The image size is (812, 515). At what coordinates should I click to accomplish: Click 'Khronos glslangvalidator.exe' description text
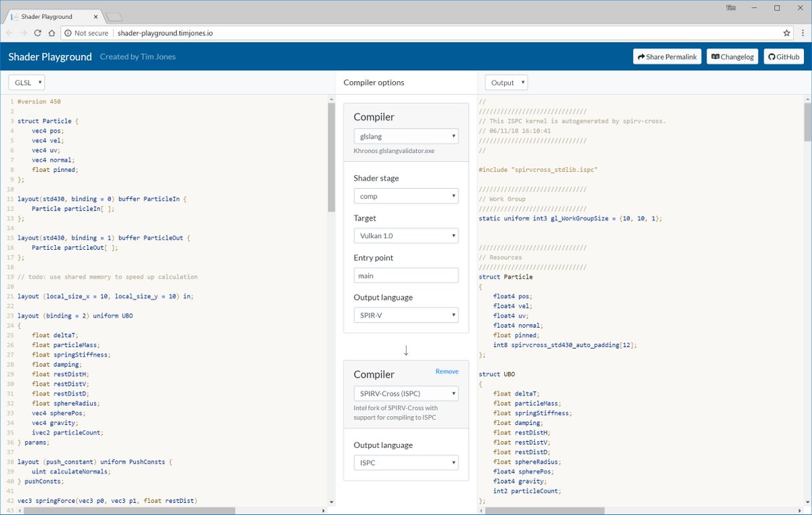[x=394, y=151]
